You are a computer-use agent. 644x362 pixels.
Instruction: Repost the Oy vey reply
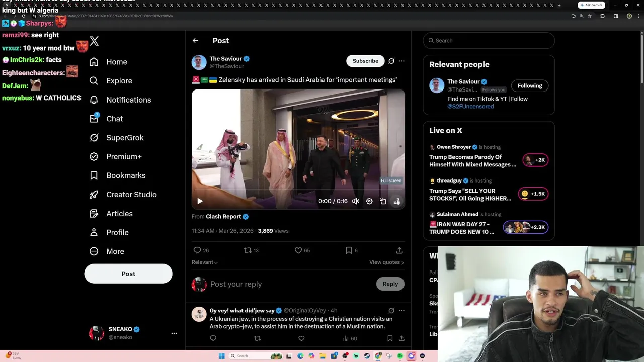pyautogui.click(x=257, y=338)
